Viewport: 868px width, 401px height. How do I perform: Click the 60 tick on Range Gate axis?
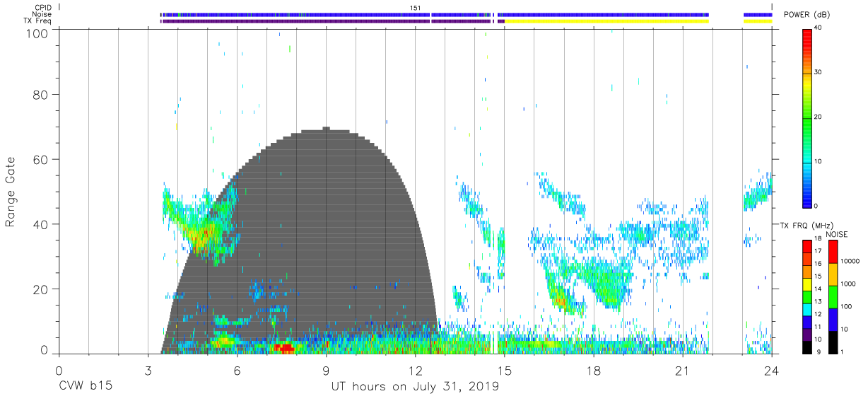(40, 159)
